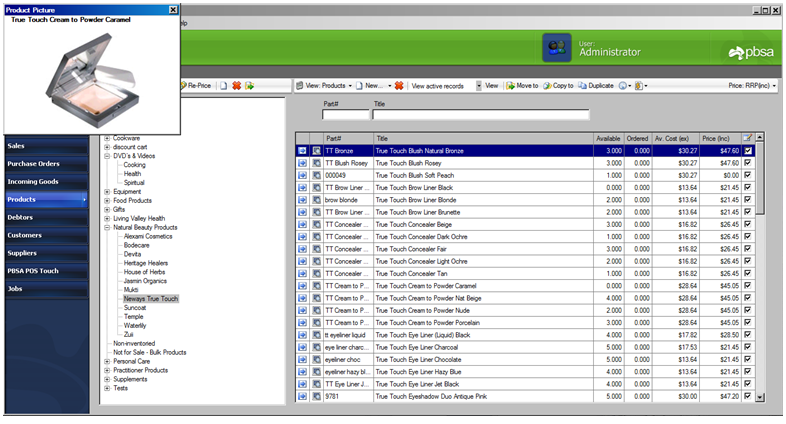Click the product list scrollbar down arrow

tap(760, 397)
